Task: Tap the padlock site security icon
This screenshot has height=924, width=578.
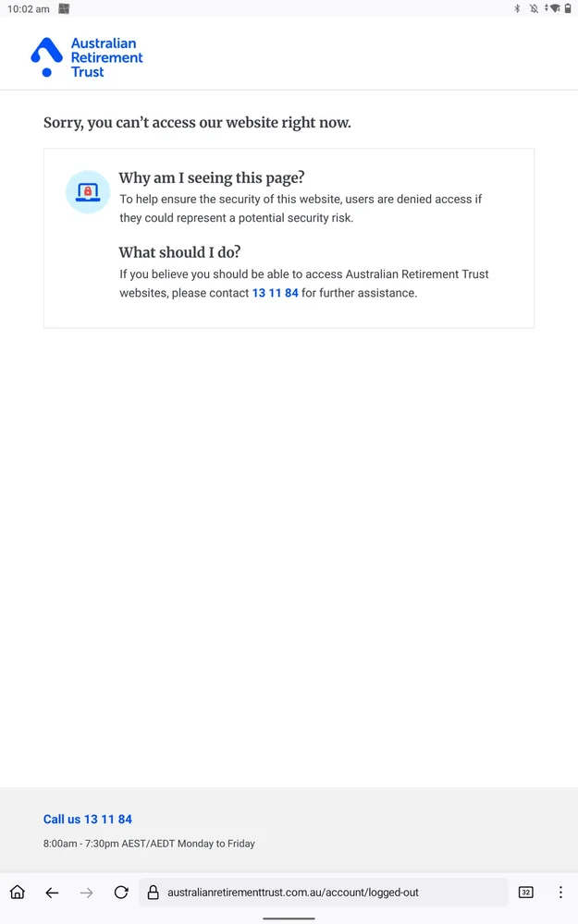Action: click(x=153, y=893)
